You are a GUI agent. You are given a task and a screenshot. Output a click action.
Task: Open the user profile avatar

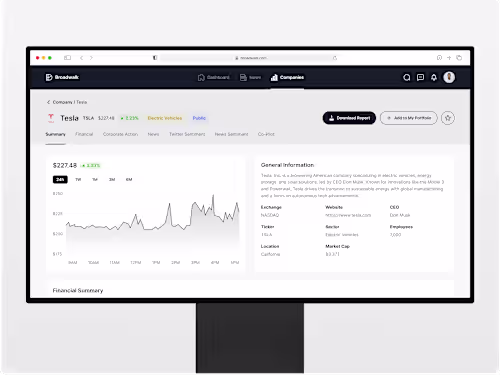click(x=449, y=77)
